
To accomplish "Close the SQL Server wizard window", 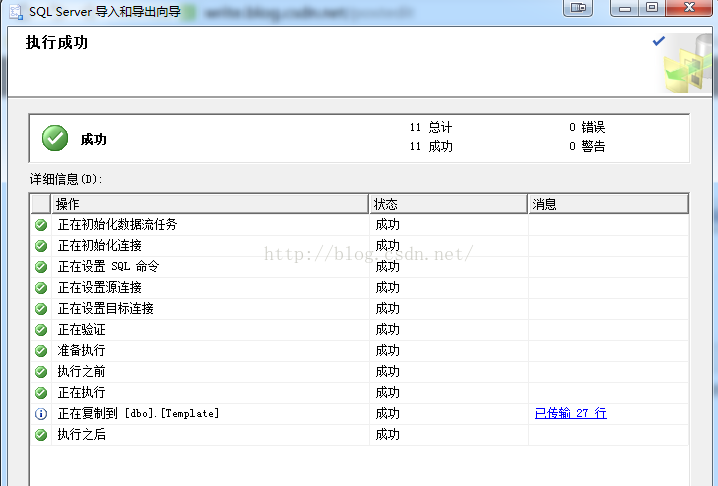I will pos(690,8).
